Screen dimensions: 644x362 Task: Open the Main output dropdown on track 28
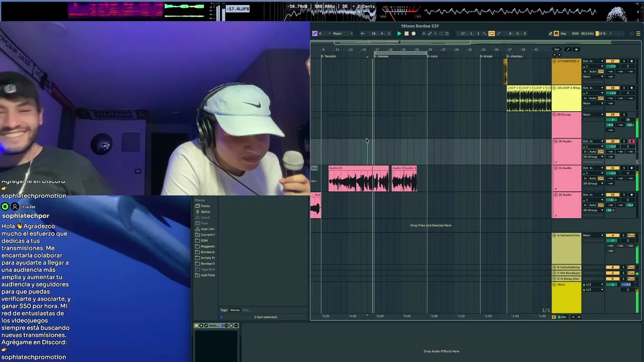pyautogui.click(x=593, y=103)
